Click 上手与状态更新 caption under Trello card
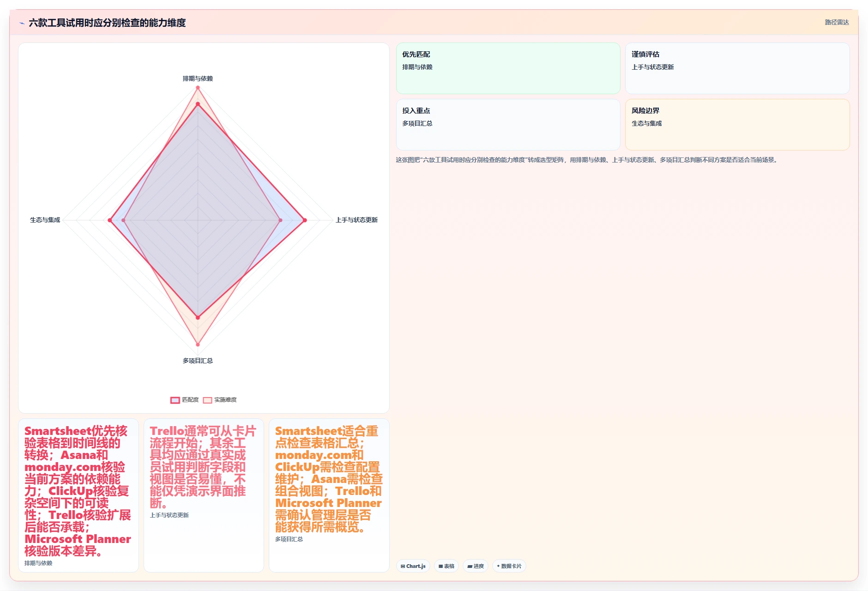Image resolution: width=868 pixels, height=591 pixels. [x=169, y=515]
